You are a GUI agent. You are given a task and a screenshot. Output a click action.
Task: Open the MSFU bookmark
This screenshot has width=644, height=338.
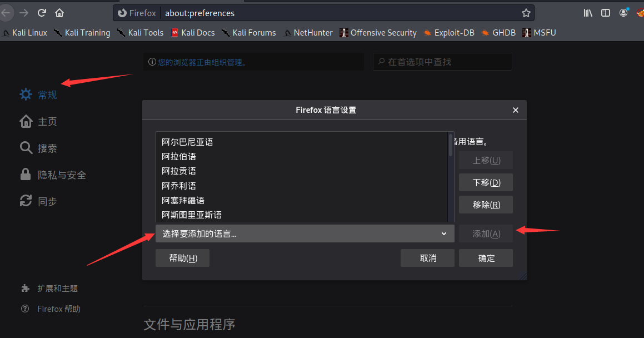[540, 33]
